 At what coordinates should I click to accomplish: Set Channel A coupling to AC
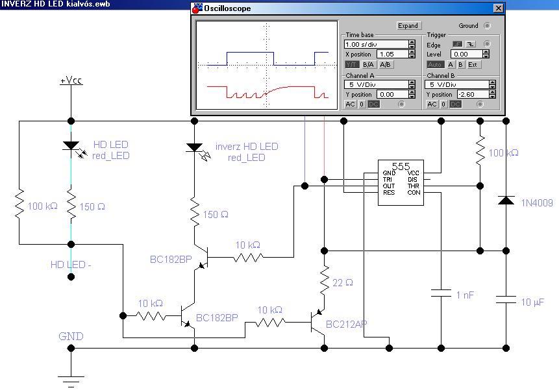350,104
